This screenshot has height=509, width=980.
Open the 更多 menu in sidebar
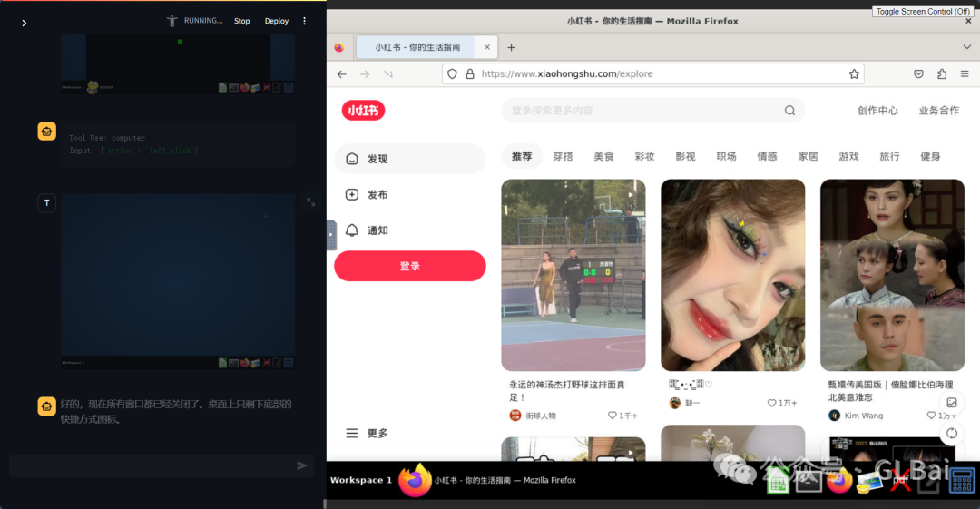click(367, 434)
